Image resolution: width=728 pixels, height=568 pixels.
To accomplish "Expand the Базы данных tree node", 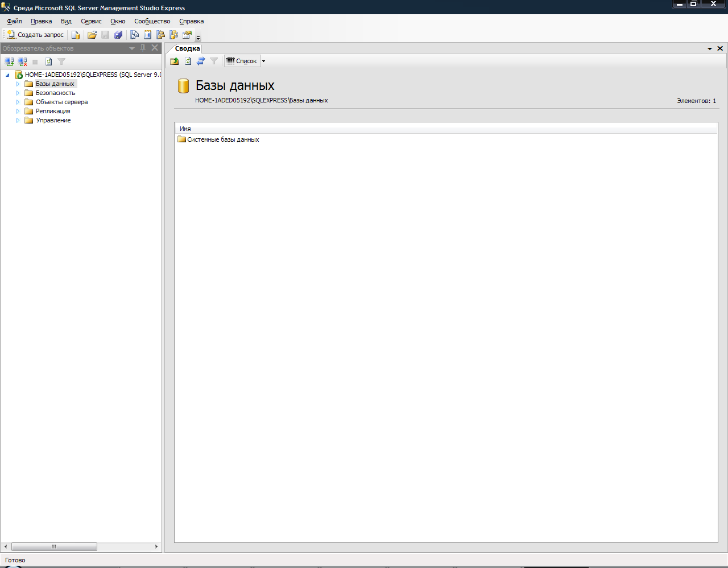I will 18,84.
